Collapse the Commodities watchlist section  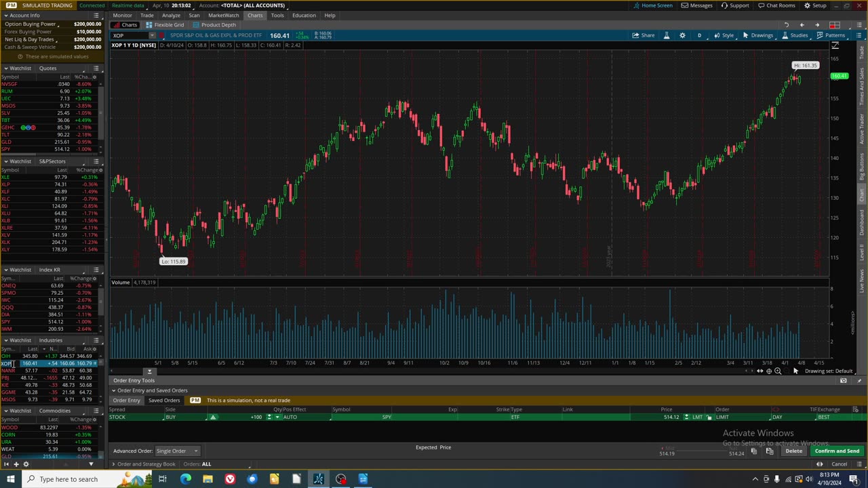point(5,411)
